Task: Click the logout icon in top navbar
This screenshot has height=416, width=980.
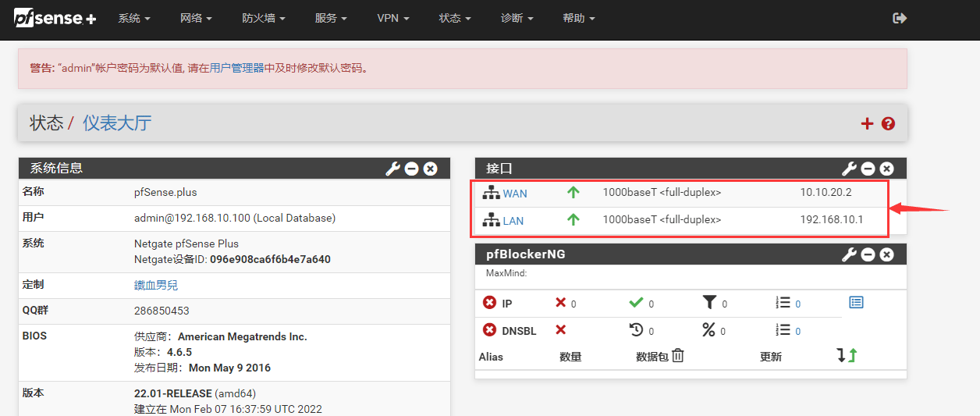Action: pyautogui.click(x=900, y=18)
